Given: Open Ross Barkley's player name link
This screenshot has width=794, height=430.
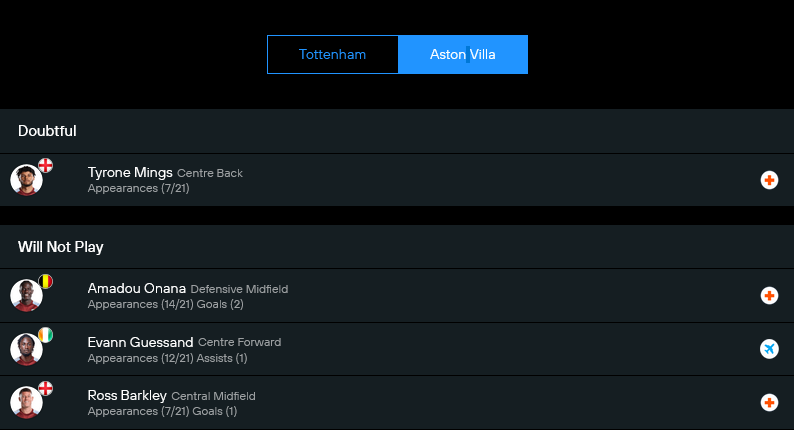Looking at the screenshot, I should point(127,395).
